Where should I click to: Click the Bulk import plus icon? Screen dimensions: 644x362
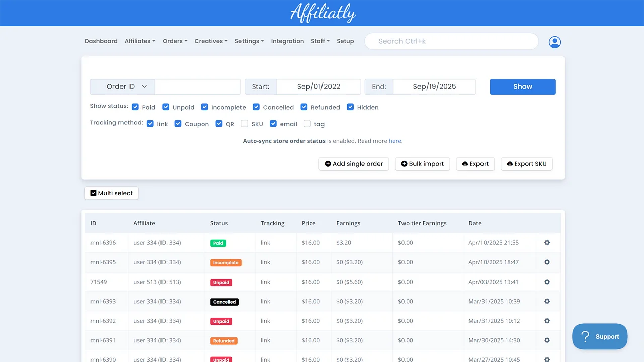click(x=403, y=164)
